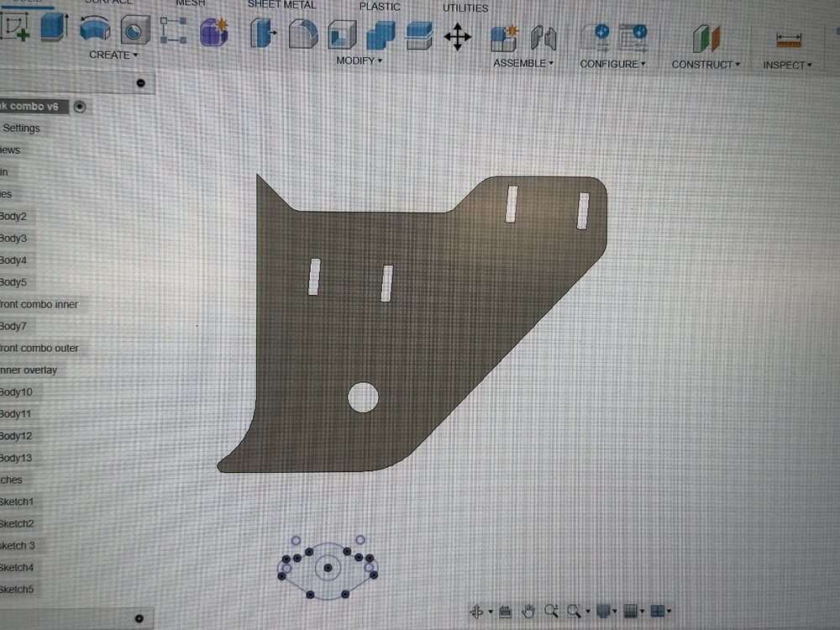Switch to the SHEET METAL tab
The height and width of the screenshot is (630, 840).
(x=281, y=5)
